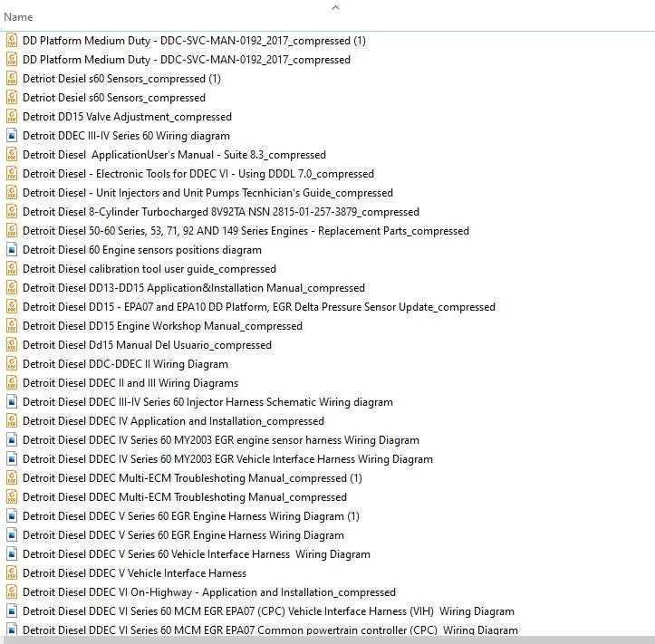Click image icon of Injector Harness Schematic Wiring diagram
This screenshot has width=655, height=644.
(x=12, y=402)
